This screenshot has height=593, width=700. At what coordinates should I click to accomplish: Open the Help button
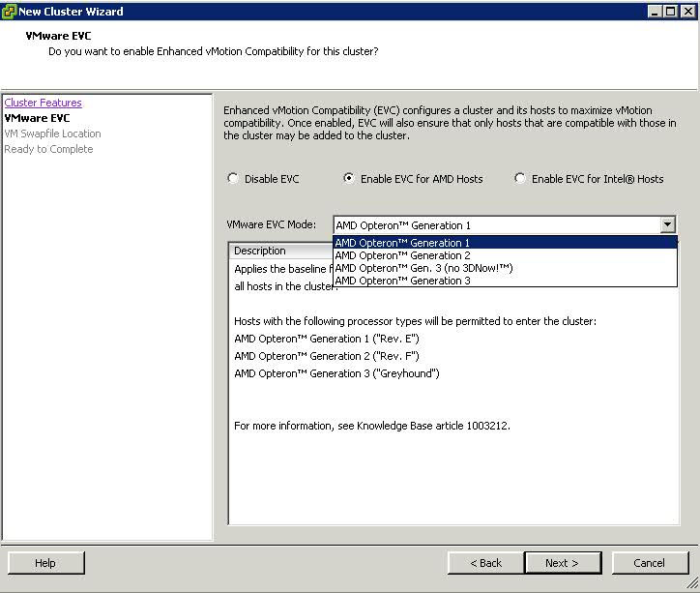point(46,563)
